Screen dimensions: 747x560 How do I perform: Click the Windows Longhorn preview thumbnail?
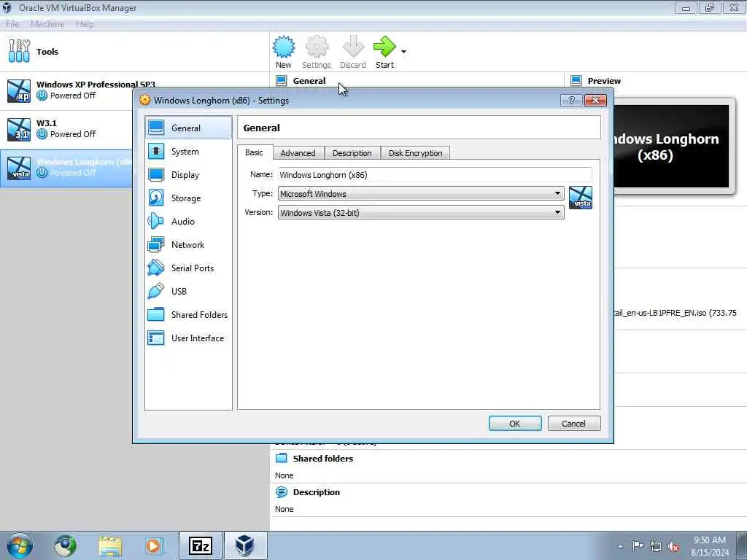click(671, 147)
